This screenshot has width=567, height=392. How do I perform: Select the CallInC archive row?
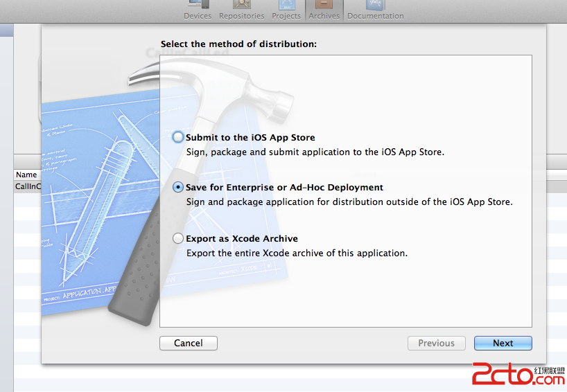[28, 186]
